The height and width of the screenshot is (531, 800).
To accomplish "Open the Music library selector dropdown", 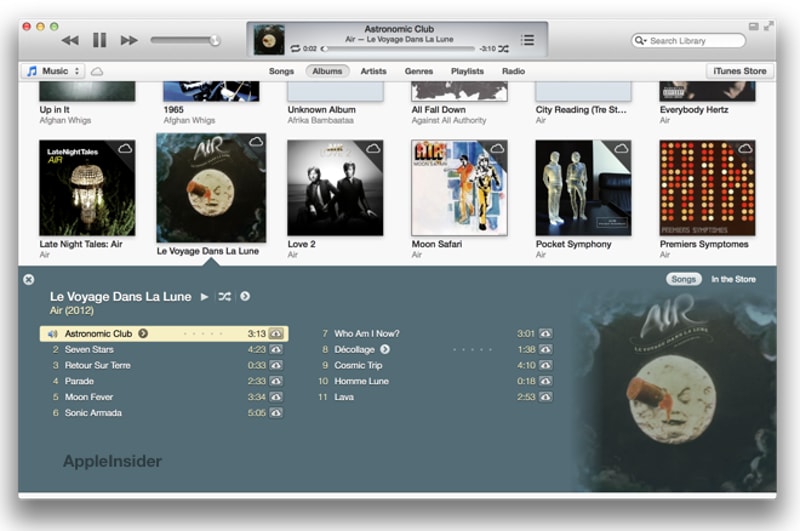I will [53, 71].
